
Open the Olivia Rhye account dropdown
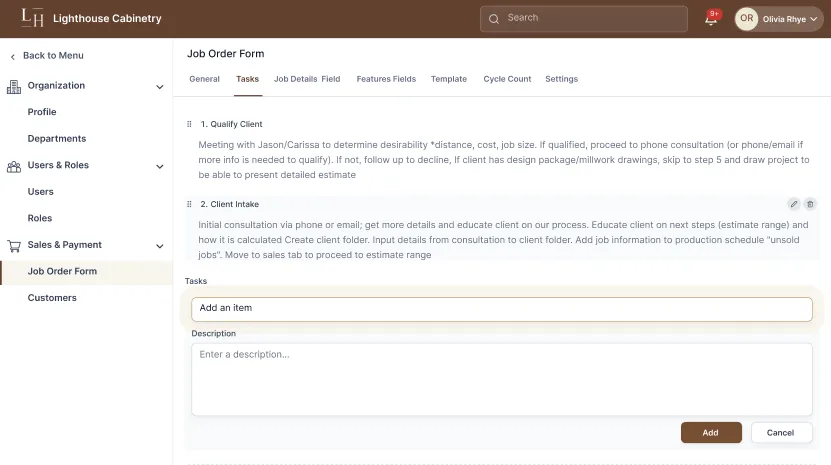pyautogui.click(x=814, y=19)
